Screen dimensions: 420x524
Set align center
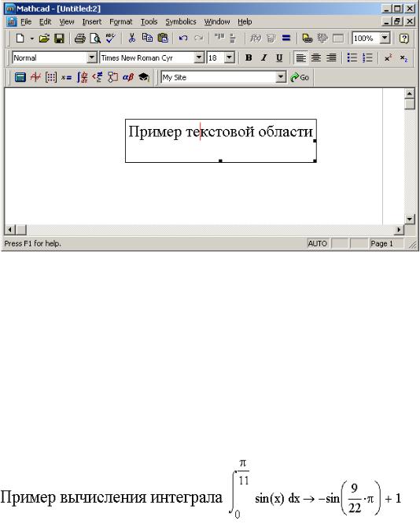point(316,57)
